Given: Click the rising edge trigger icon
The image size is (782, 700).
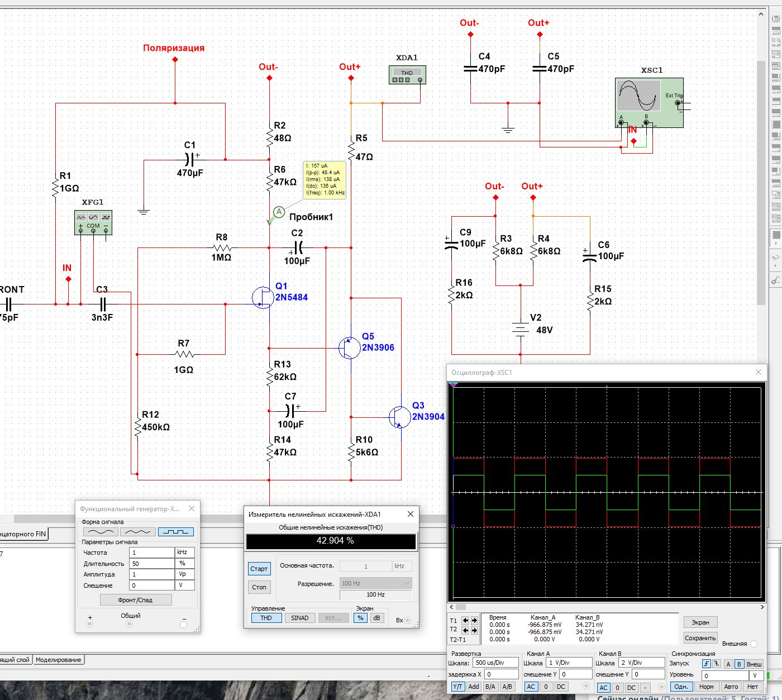Looking at the screenshot, I should click(x=707, y=664).
